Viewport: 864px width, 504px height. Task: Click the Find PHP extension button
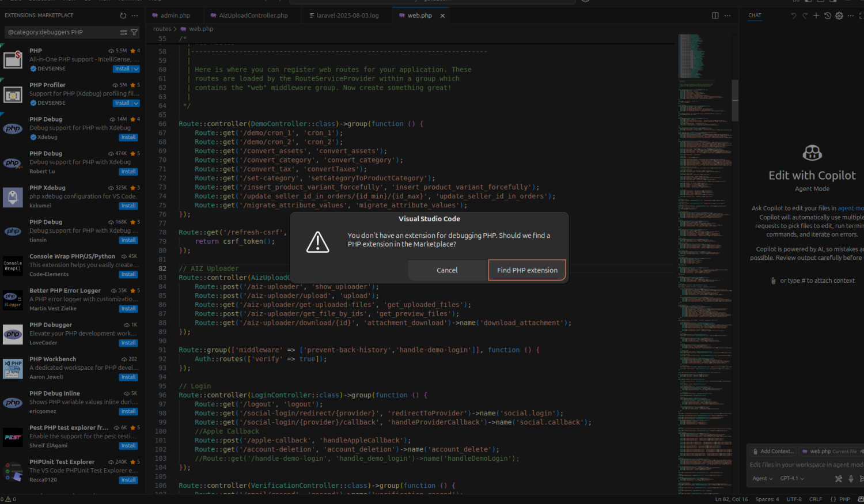[x=527, y=270]
